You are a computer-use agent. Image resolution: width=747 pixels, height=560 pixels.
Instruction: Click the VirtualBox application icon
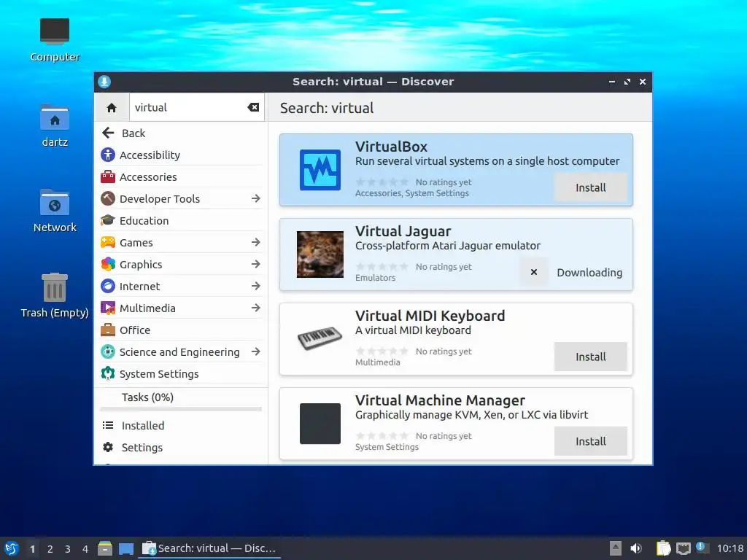[x=320, y=170]
